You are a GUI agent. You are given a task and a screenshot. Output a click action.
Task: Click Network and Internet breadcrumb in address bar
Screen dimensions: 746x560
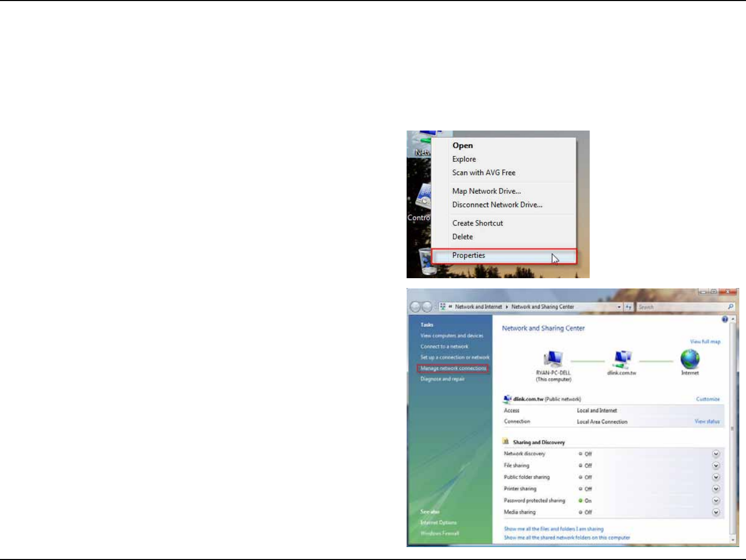(x=478, y=307)
